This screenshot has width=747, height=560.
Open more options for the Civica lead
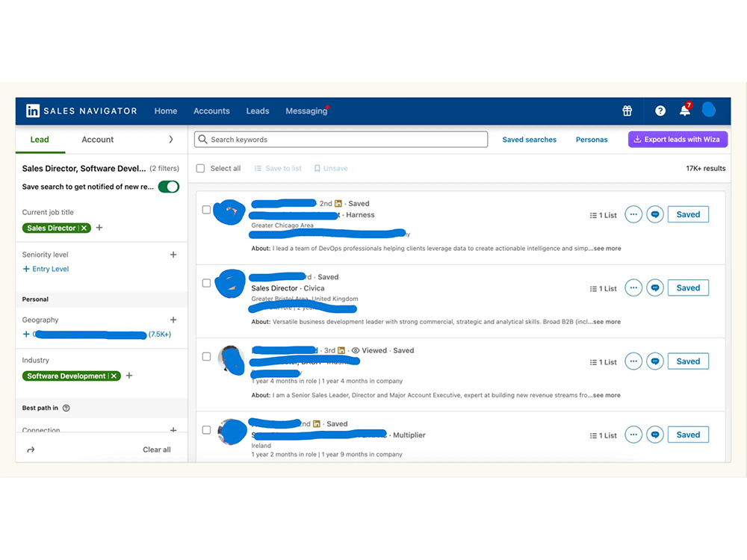pyautogui.click(x=633, y=287)
